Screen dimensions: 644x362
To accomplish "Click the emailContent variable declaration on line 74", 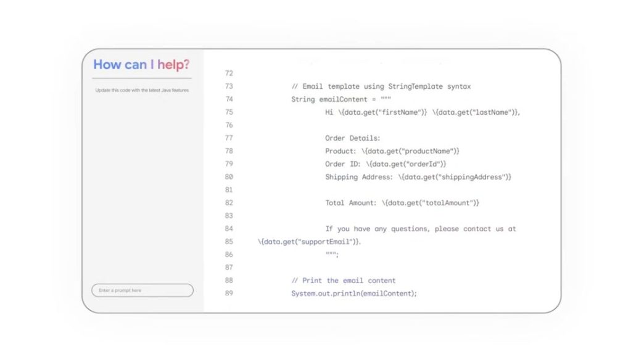I will (336, 99).
